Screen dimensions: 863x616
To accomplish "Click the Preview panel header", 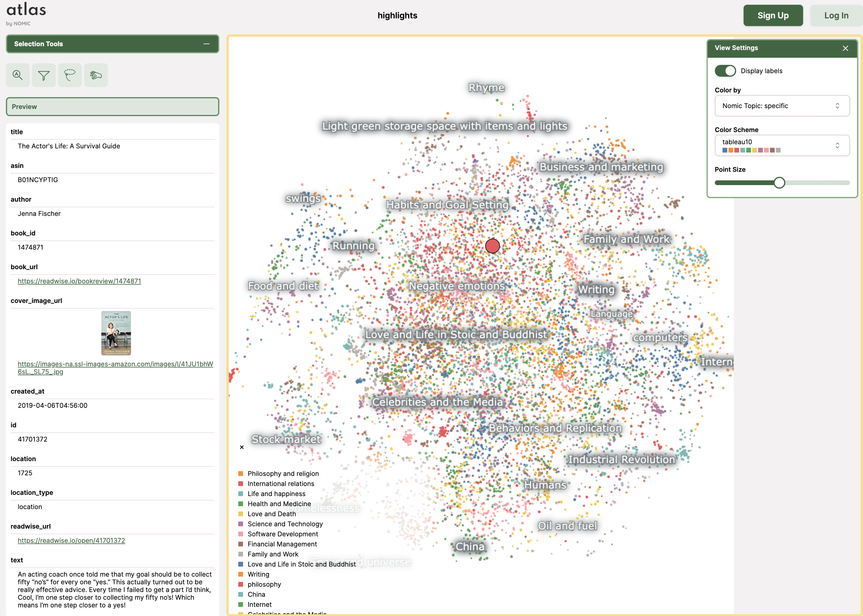I will click(x=112, y=107).
